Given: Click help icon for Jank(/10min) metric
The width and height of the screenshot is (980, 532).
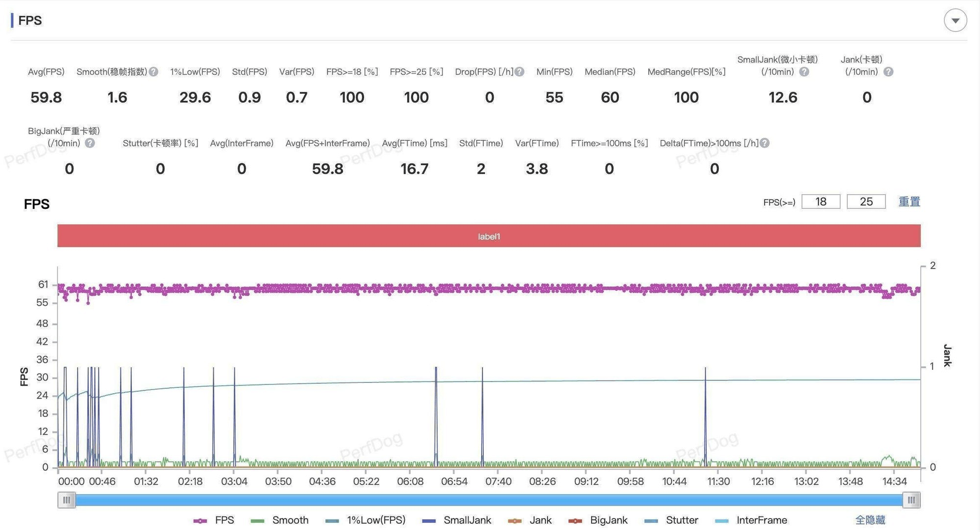Looking at the screenshot, I should pos(888,72).
